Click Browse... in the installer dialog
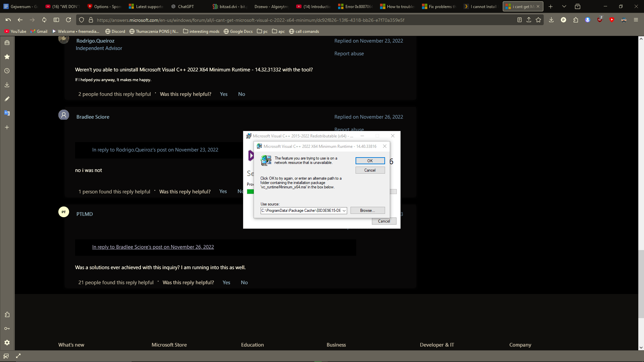 [367, 210]
